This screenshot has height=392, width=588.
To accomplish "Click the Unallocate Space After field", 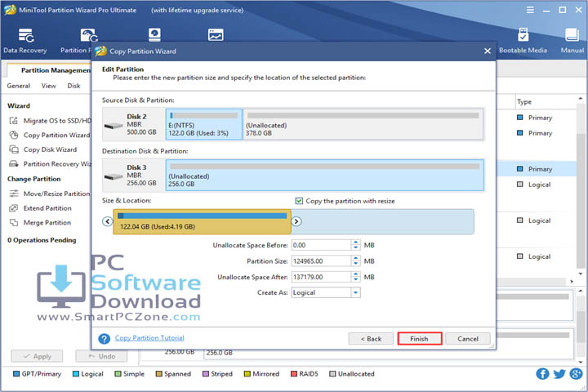I will pos(322,277).
